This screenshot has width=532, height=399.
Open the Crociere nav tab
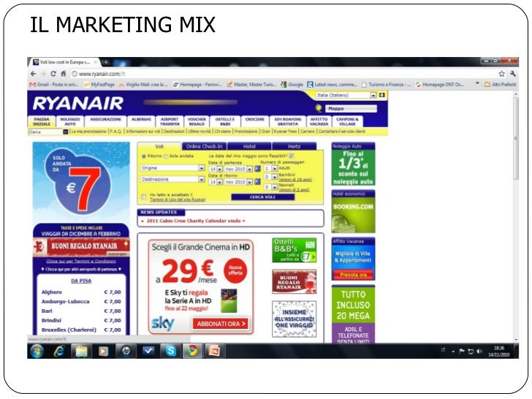pos(255,121)
